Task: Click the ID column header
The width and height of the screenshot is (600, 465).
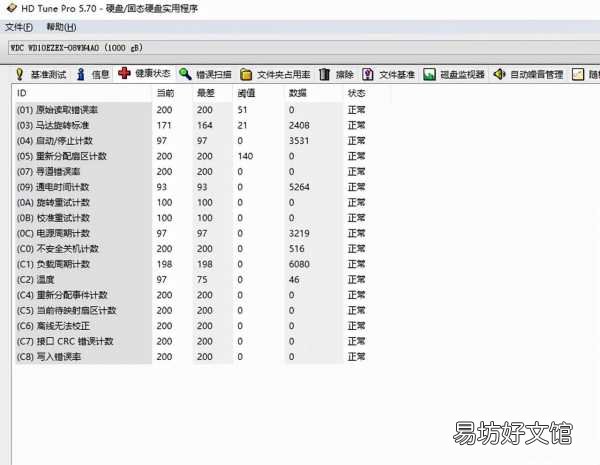Action: (22, 93)
